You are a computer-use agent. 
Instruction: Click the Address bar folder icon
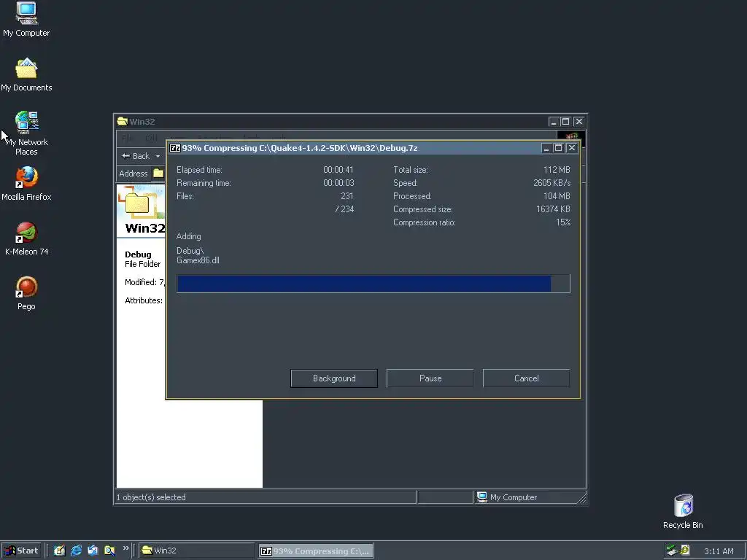tap(158, 174)
